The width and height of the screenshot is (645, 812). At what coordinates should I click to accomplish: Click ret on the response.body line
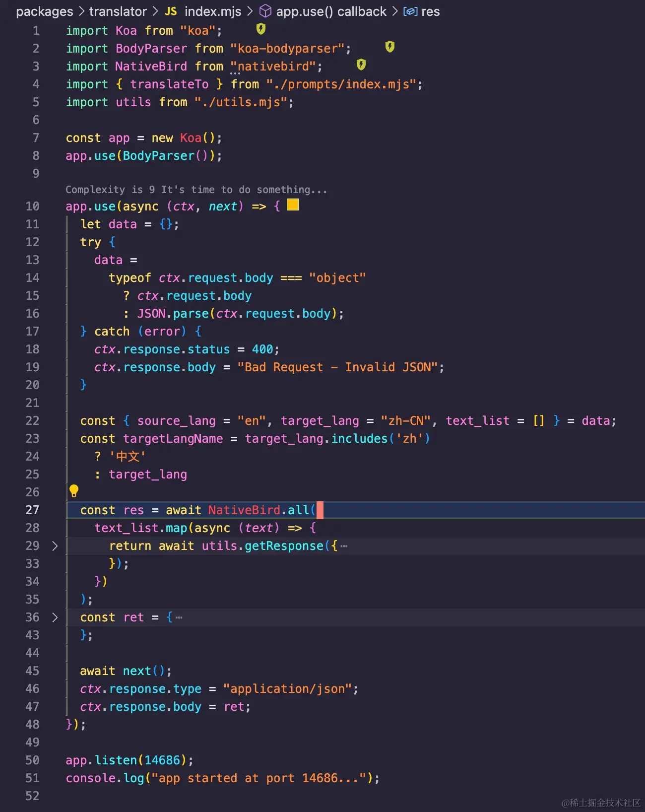[x=234, y=707]
